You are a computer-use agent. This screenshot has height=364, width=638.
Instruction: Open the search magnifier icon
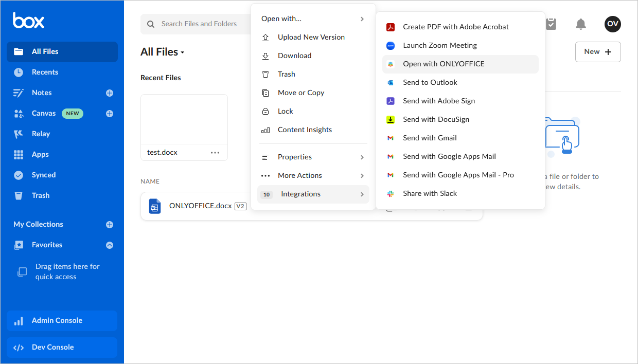point(151,24)
